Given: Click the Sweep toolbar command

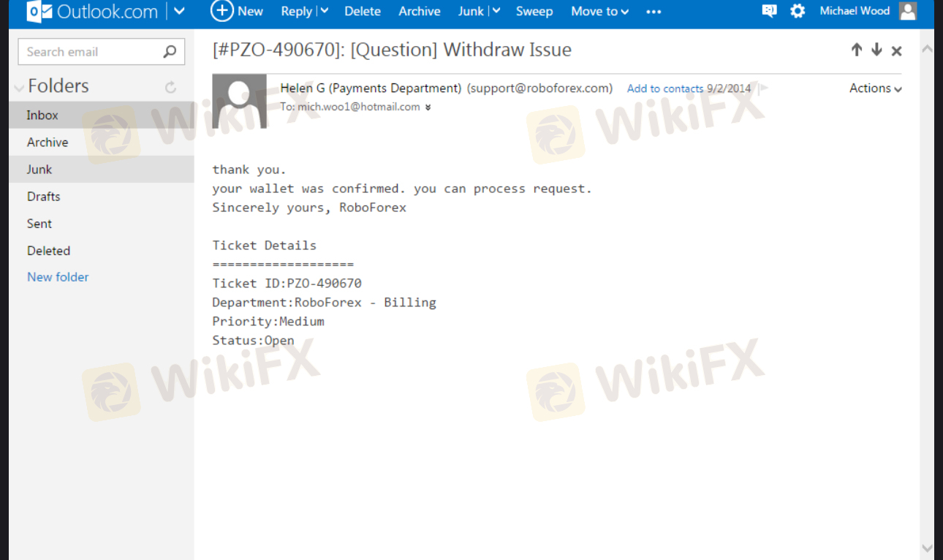Looking at the screenshot, I should pyautogui.click(x=534, y=11).
